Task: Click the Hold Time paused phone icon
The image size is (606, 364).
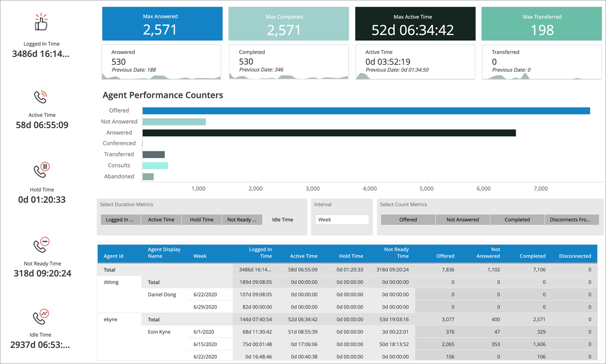Action: click(x=41, y=170)
